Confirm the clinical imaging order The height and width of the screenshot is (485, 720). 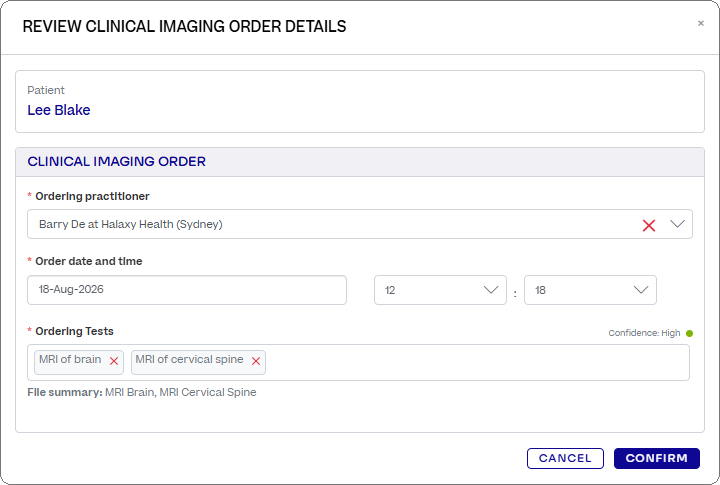click(x=656, y=458)
